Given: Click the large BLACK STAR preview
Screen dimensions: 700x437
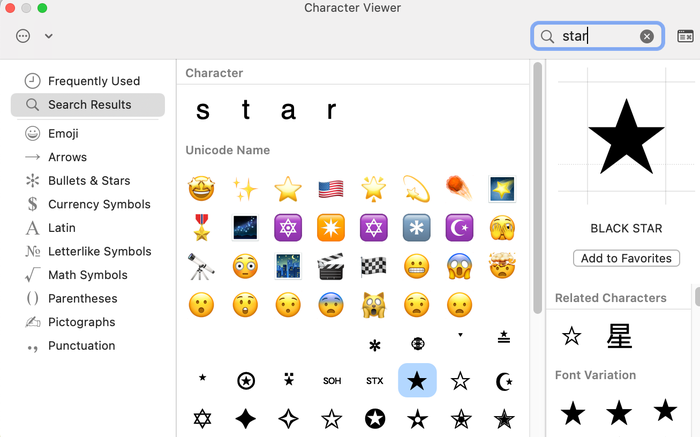Looking at the screenshot, I should pos(626,136).
